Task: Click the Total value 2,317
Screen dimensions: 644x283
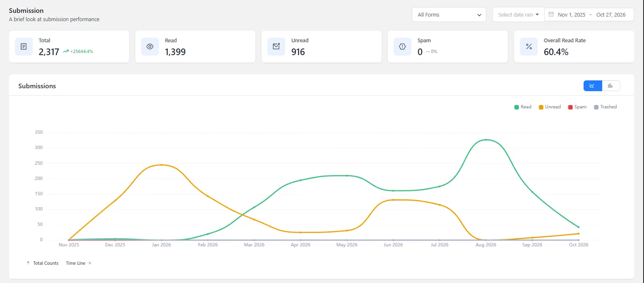Action: [49, 52]
